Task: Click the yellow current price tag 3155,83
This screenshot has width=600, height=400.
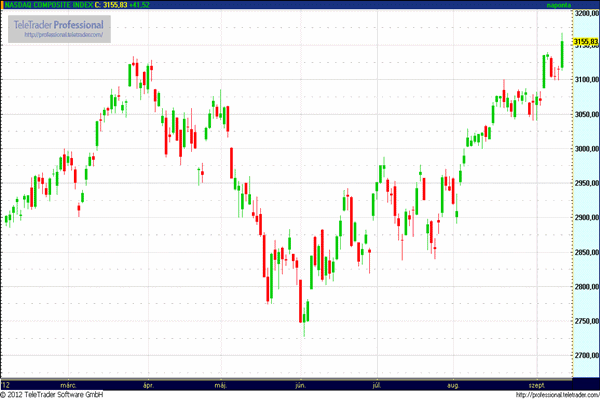Action: (586, 41)
